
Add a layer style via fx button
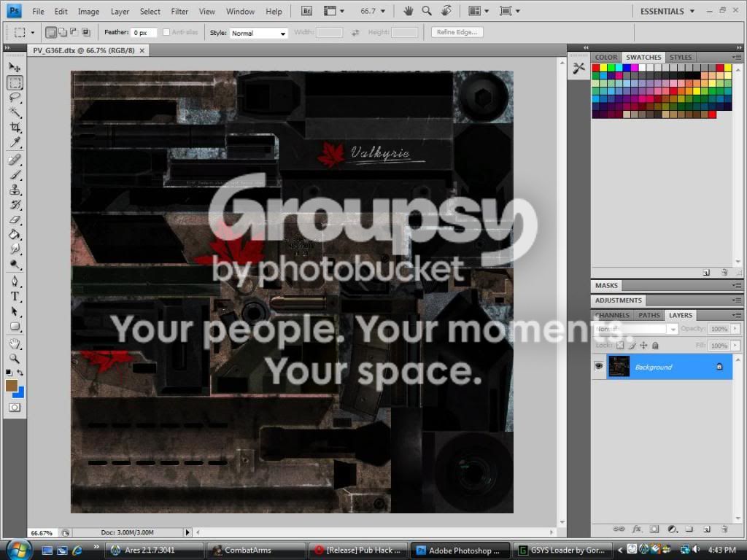click(636, 529)
